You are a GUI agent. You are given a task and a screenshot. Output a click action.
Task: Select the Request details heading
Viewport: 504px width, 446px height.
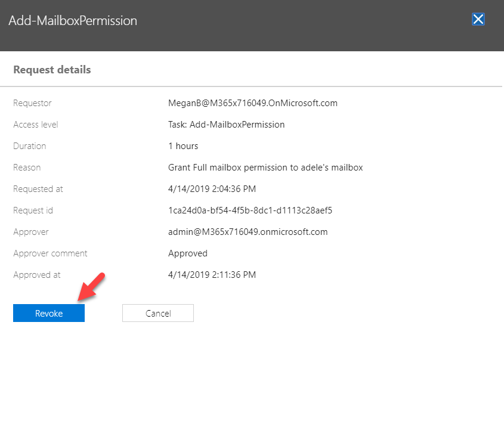click(x=52, y=70)
